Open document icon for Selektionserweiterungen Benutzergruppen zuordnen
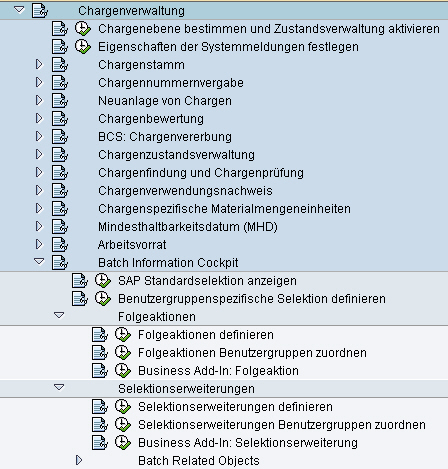This screenshot has width=448, height=469. [x=100, y=425]
